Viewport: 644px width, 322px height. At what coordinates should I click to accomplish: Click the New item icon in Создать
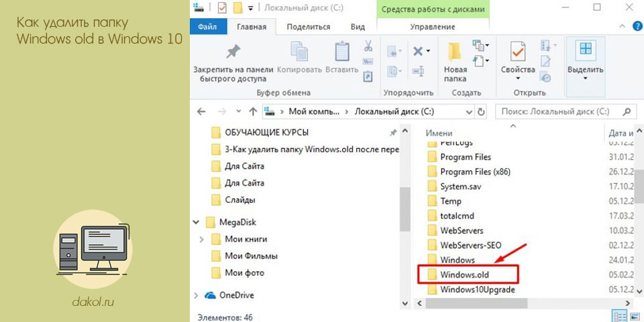click(478, 44)
